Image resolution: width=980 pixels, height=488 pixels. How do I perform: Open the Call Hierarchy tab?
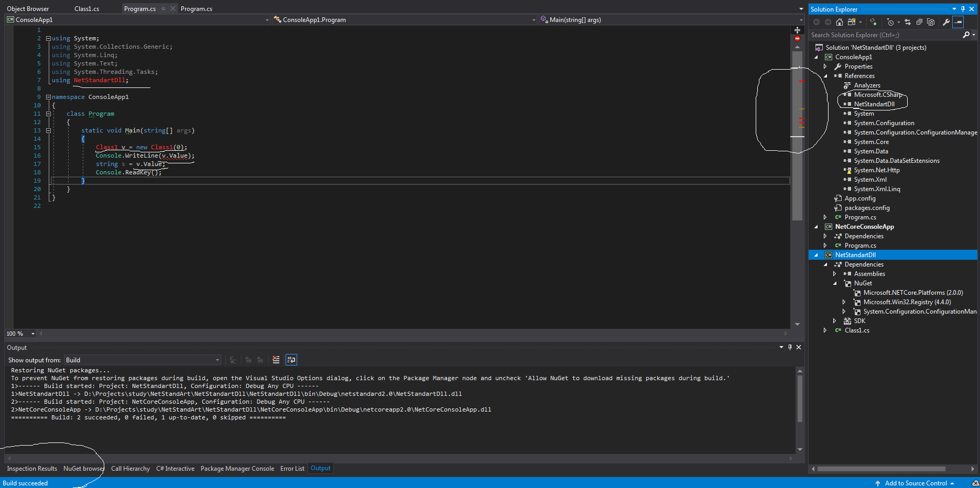[130, 469]
